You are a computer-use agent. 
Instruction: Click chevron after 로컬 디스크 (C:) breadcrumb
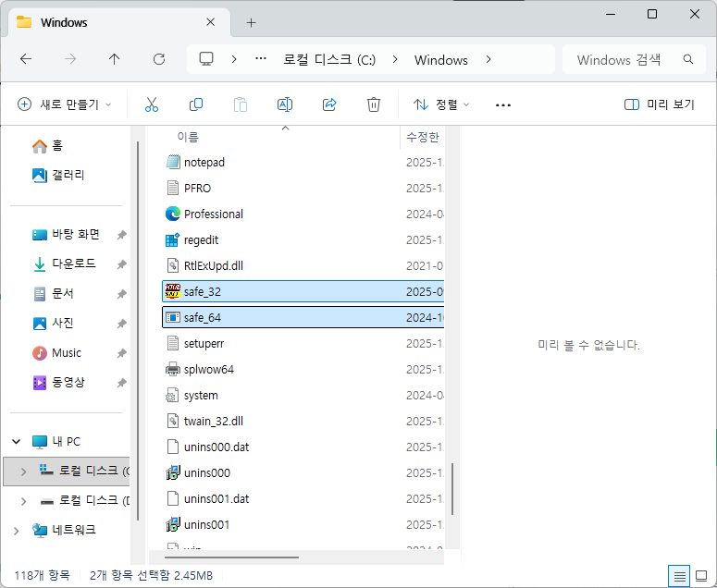(395, 59)
